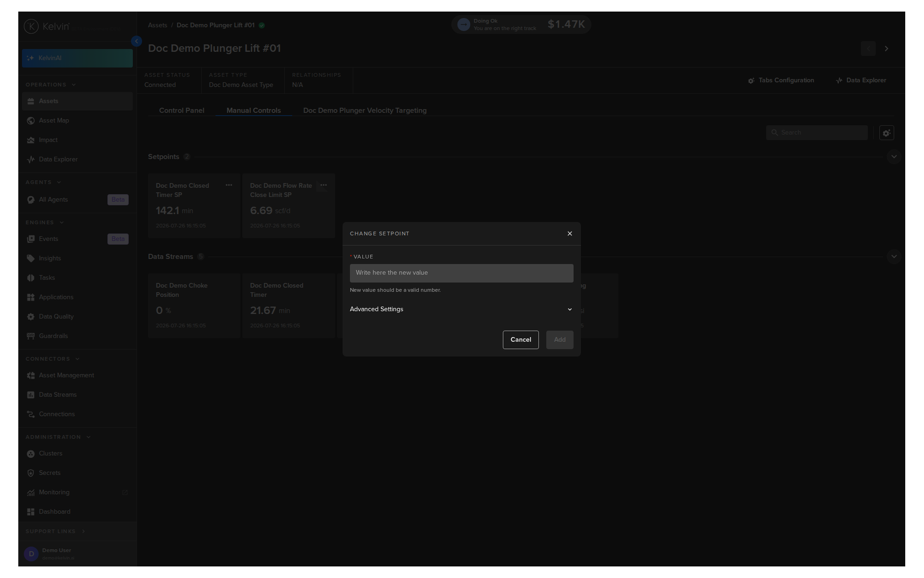Open Tabs Configuration

coord(781,80)
